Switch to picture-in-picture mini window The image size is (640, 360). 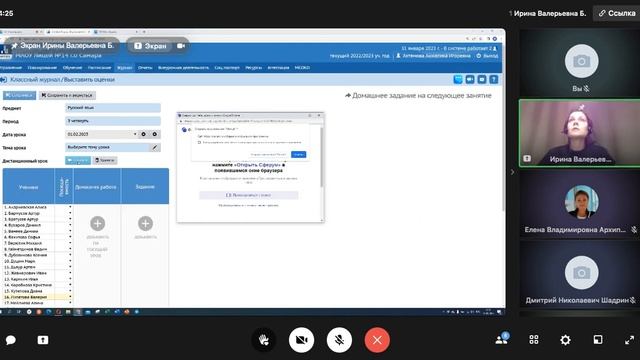pyautogui.click(x=598, y=340)
